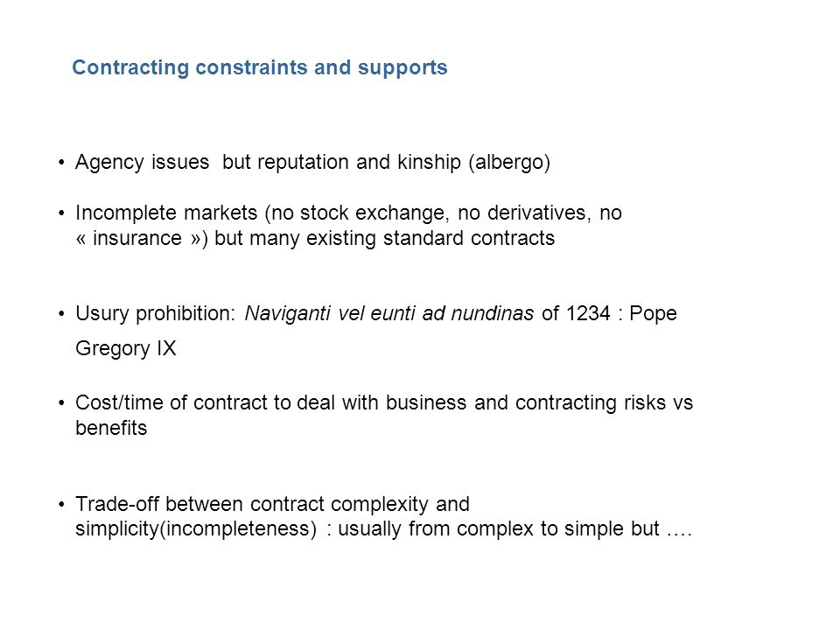Click the first bullet point marker
This screenshot has height=630, width=840.
click(x=61, y=163)
